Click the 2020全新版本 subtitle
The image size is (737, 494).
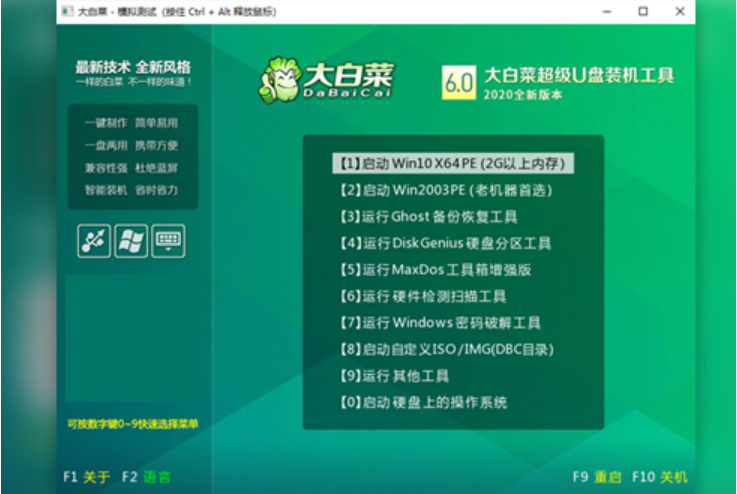(523, 95)
